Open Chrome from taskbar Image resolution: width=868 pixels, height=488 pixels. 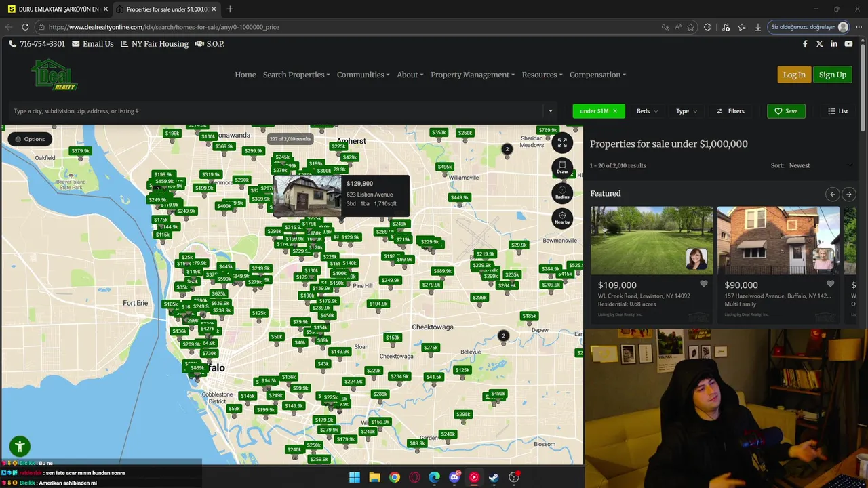coord(395,477)
